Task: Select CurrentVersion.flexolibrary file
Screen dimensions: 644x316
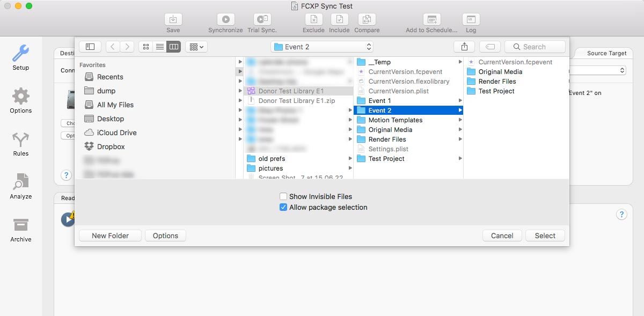Action: [x=408, y=82]
